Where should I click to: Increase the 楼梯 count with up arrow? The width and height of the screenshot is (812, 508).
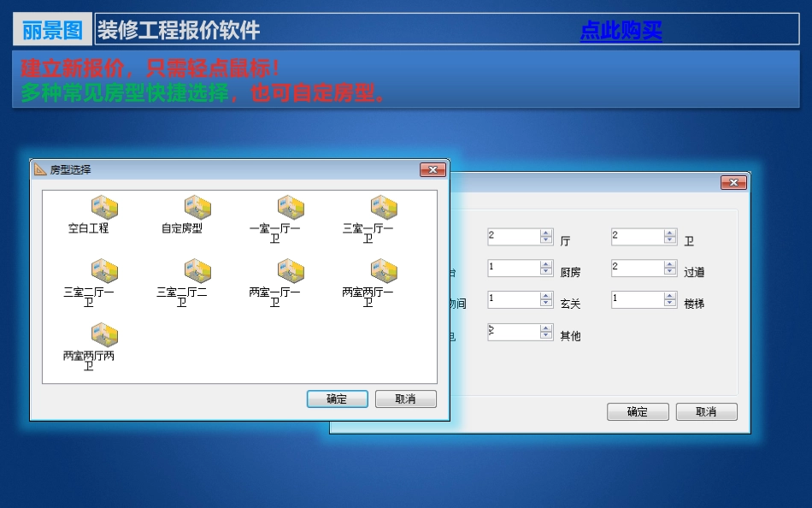pos(669,296)
